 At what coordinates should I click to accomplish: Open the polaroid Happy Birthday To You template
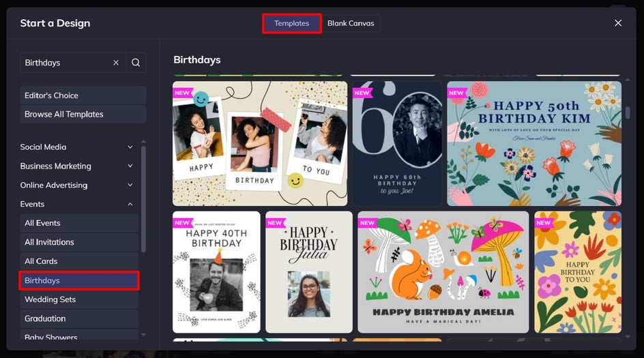tap(260, 143)
